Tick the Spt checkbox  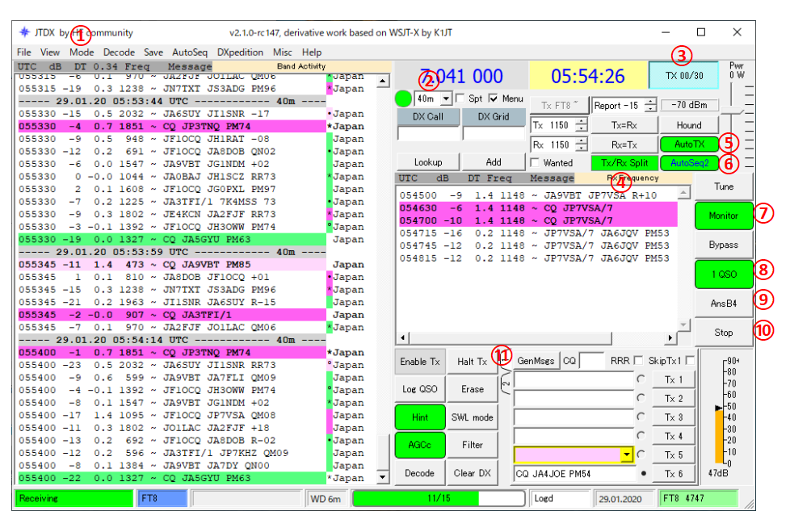pyautogui.click(x=460, y=98)
